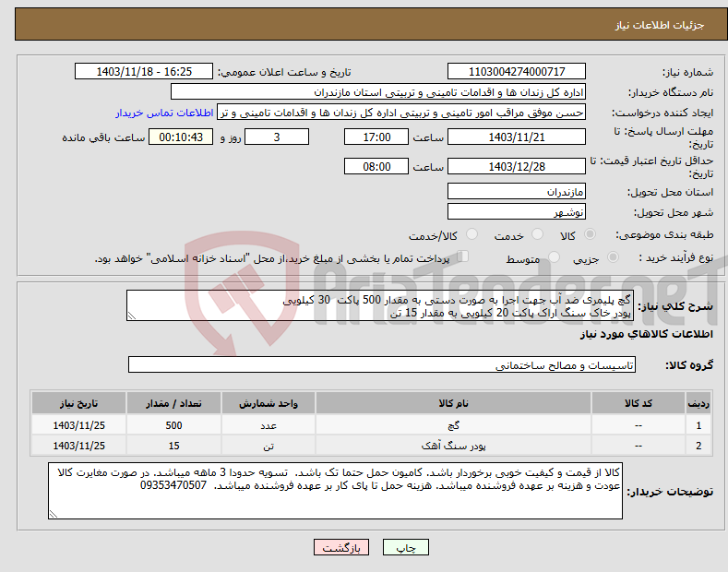Viewport: 728px width, 572px height.
Task: Click the buyer organization name field
Action: point(378,92)
